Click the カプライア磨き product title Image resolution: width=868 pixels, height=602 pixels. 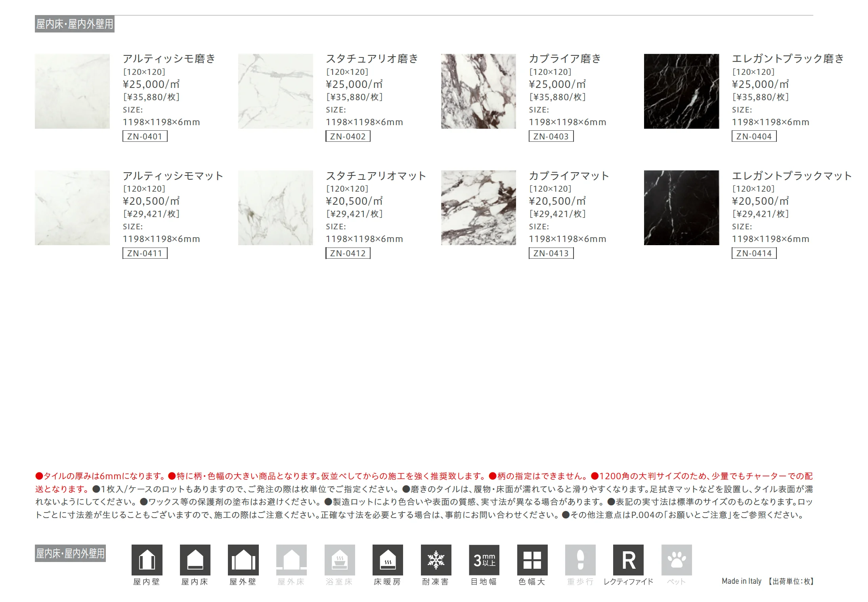pos(565,59)
